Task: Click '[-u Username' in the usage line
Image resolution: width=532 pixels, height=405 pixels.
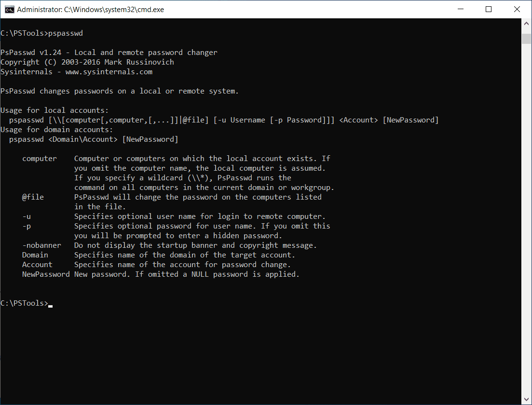Action: pos(239,120)
